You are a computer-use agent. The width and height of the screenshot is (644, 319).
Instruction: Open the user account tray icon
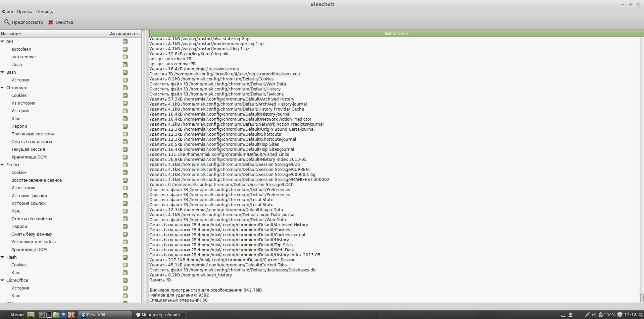(x=570, y=315)
